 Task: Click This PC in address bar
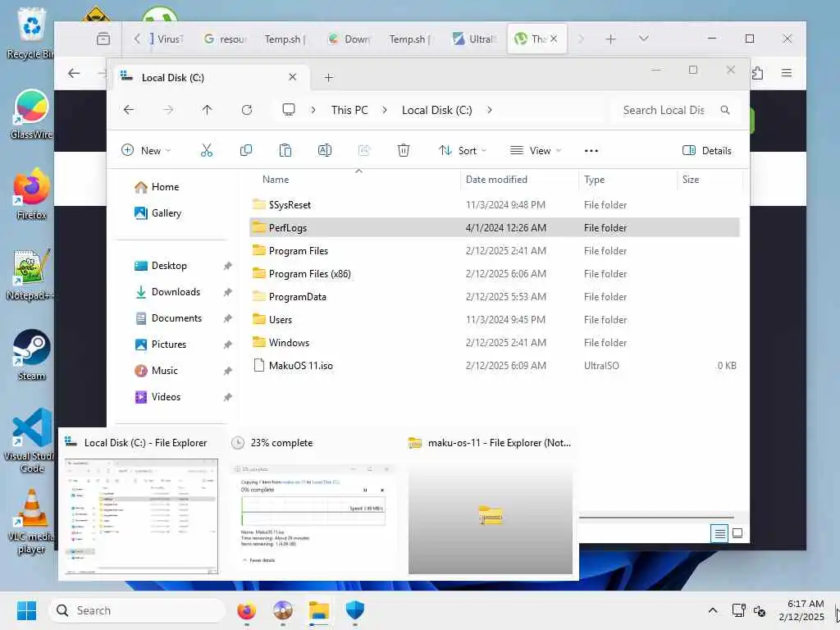point(349,110)
